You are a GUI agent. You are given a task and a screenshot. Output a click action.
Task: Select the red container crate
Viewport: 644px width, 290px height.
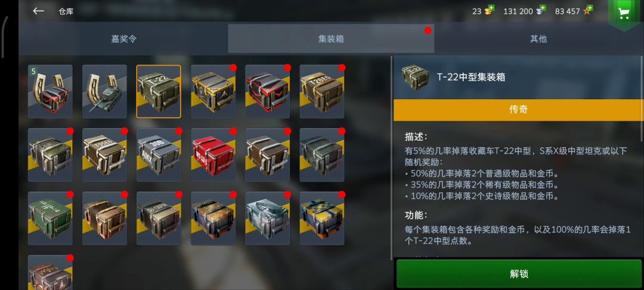[x=213, y=155]
